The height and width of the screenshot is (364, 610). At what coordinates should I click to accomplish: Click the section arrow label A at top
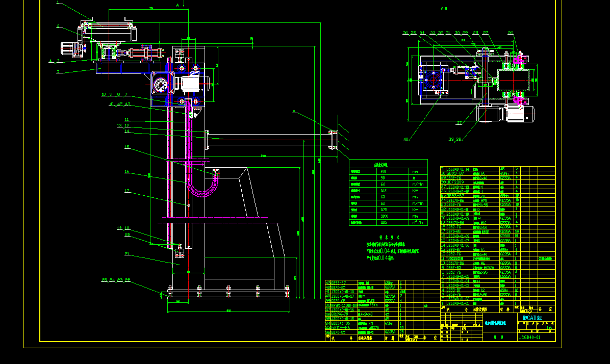(x=177, y=6)
